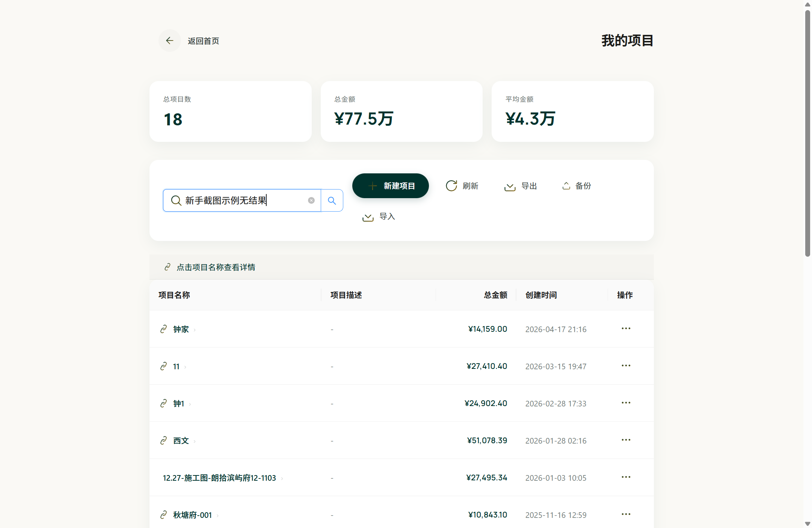Screen dimensions: 812x528
Task: Open more actions for 钟1 row
Action: (626, 403)
